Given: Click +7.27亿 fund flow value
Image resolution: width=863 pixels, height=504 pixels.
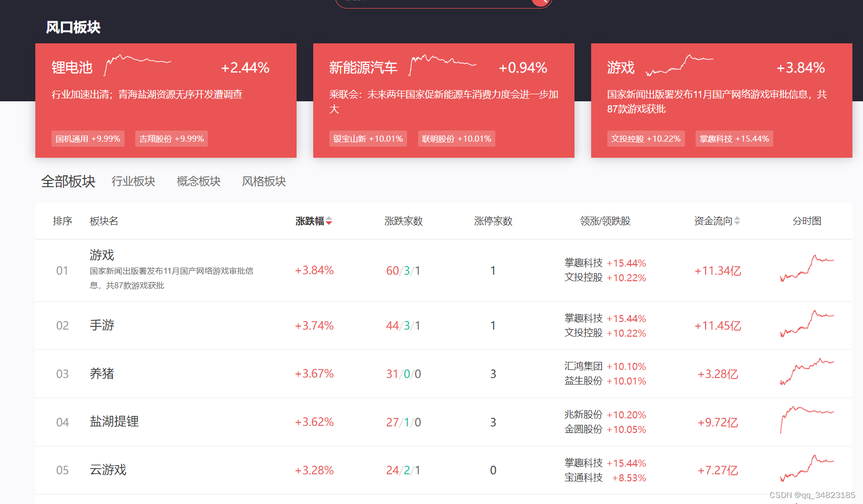Looking at the screenshot, I should tap(718, 470).
